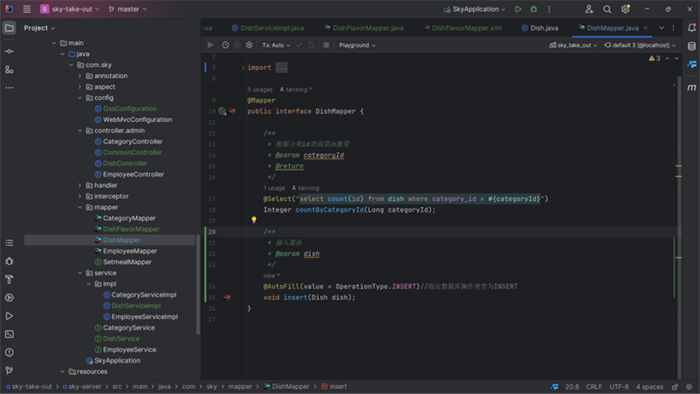Open the Terminal tool window
Image resolution: width=700 pixels, height=394 pixels.
pos(9,334)
